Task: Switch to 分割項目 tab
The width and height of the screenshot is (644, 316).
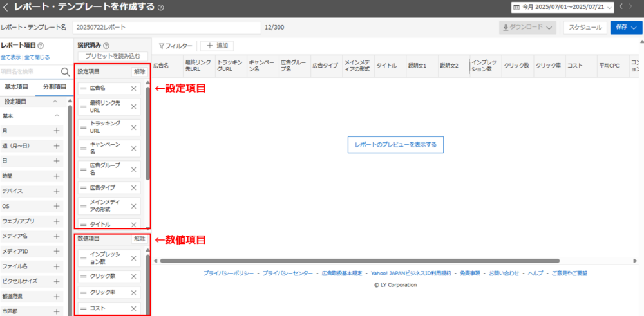Action: tap(55, 87)
